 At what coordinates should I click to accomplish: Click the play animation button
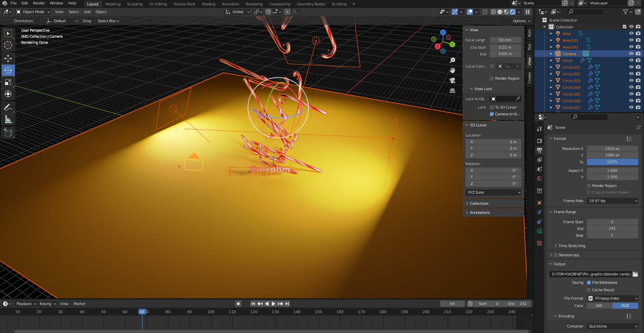274,304
